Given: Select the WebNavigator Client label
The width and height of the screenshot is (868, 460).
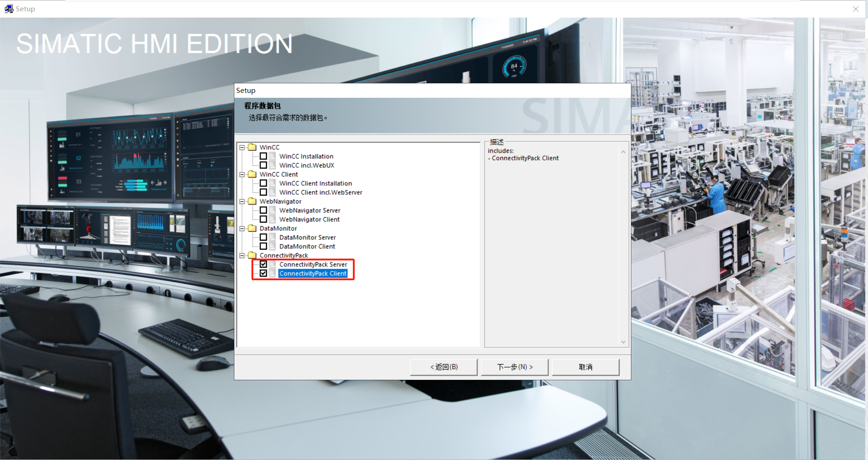Looking at the screenshot, I should pos(310,219).
